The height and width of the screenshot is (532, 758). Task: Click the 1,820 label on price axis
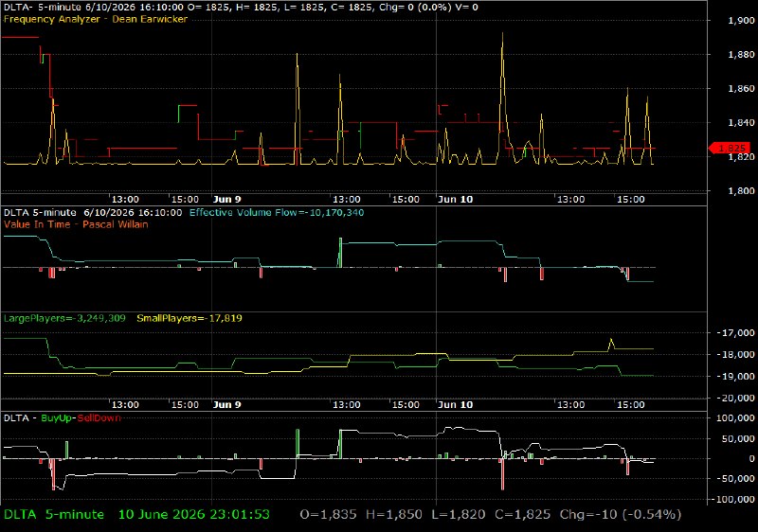click(741, 157)
